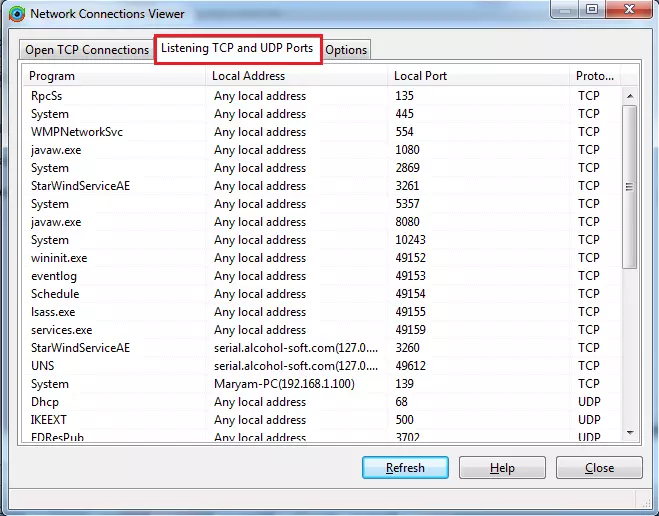Sort list by Local Address header
Viewport: 659px width, 516px height.
point(297,76)
